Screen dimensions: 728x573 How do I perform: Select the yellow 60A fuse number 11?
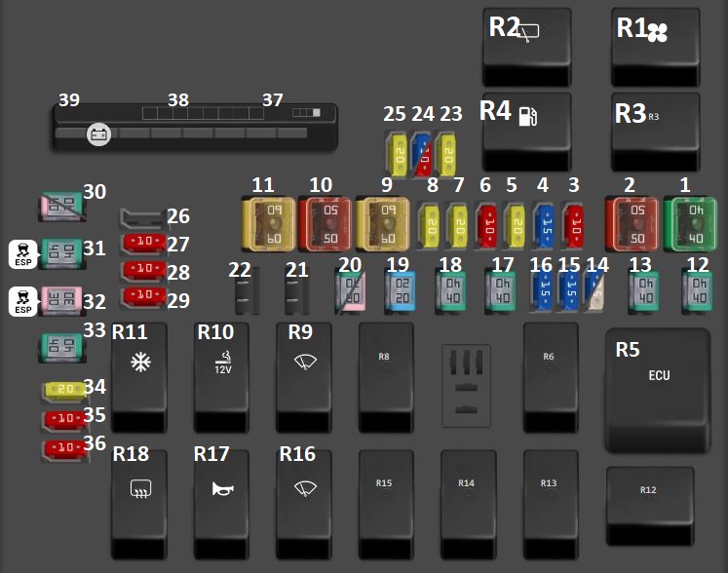click(x=269, y=224)
